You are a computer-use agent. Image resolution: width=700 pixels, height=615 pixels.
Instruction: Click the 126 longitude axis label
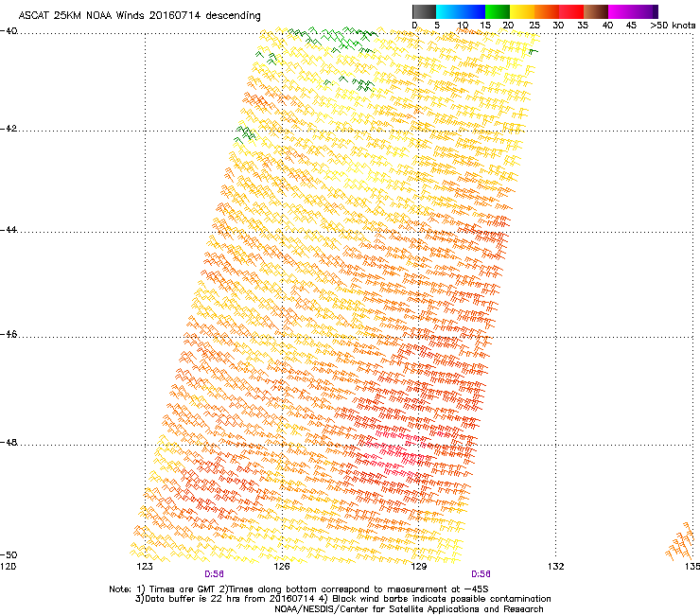pos(282,567)
